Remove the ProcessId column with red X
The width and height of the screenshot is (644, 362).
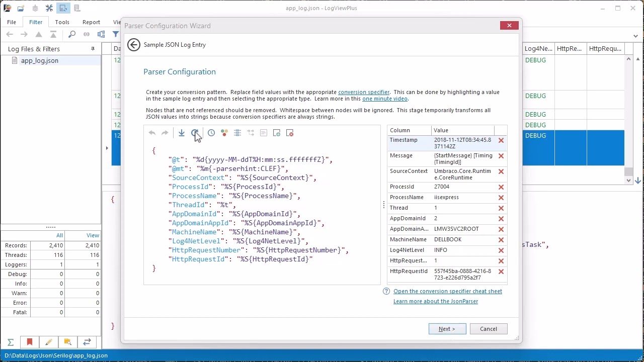click(x=501, y=187)
